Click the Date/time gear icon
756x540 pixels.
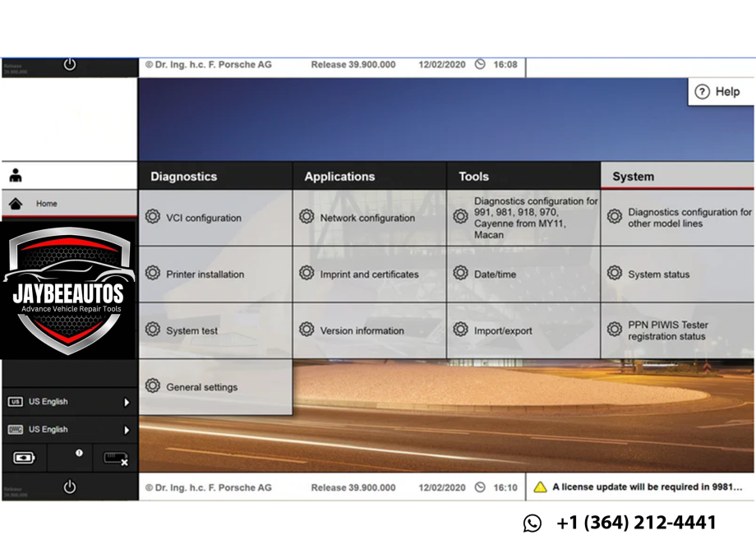tap(460, 273)
